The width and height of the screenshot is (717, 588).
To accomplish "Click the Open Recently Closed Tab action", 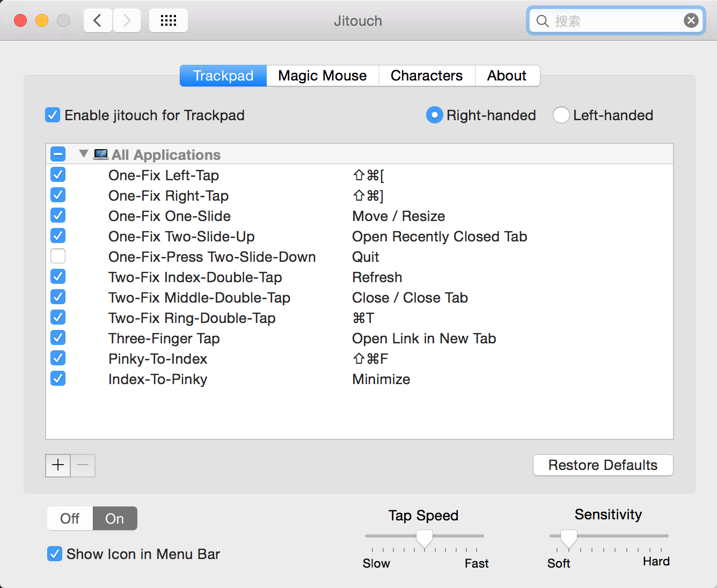I will (x=440, y=237).
